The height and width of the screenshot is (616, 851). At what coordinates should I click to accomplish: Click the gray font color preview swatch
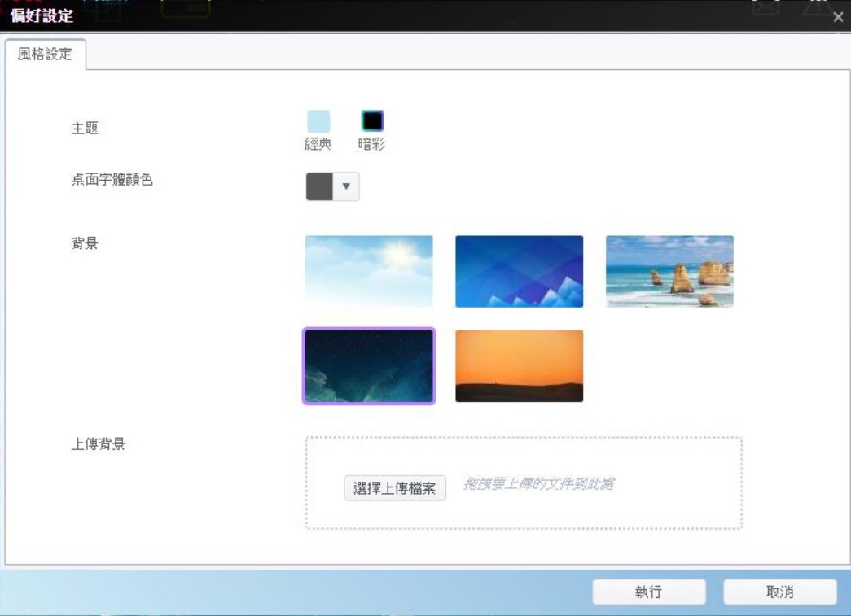(320, 186)
